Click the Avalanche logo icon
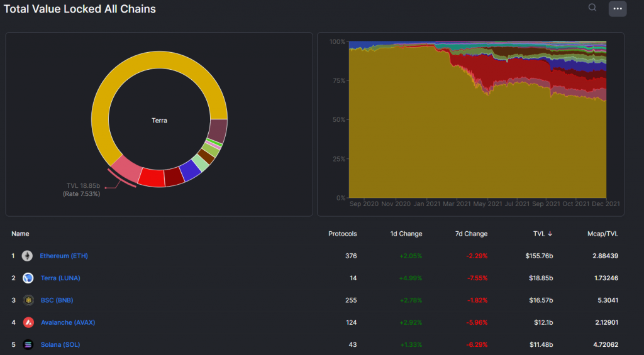644x355 pixels. click(28, 322)
